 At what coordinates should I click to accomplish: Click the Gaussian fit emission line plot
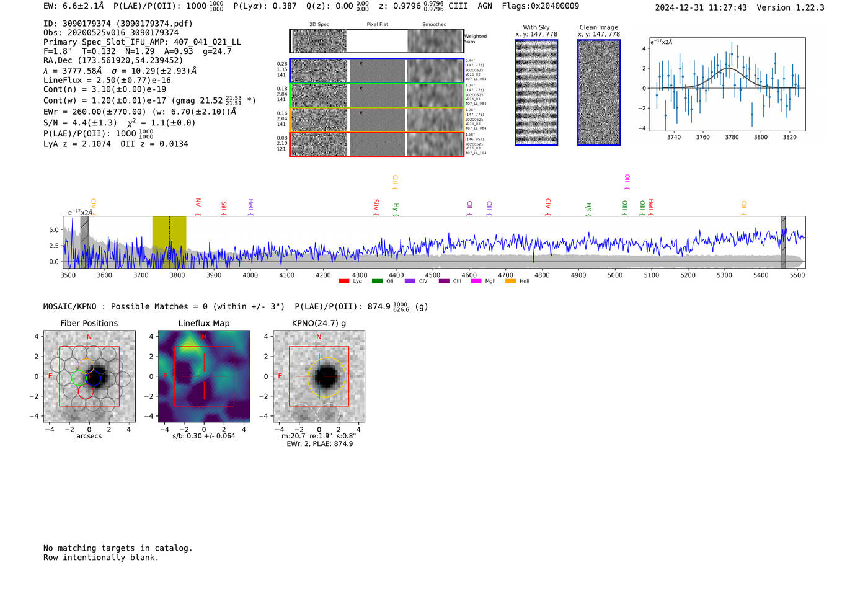tap(727, 84)
